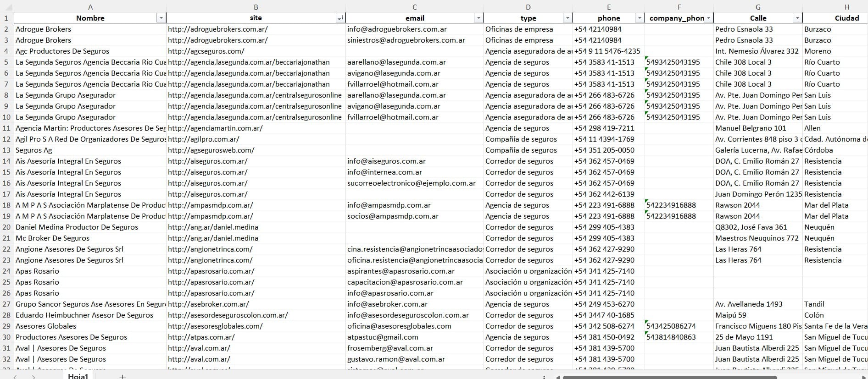
Task: Click the Int. Nemesio Álvarez 332 cell
Action: pyautogui.click(x=758, y=51)
